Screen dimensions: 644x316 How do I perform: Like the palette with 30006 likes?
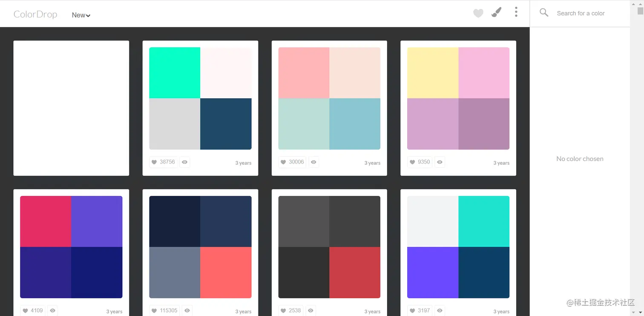click(x=292, y=162)
